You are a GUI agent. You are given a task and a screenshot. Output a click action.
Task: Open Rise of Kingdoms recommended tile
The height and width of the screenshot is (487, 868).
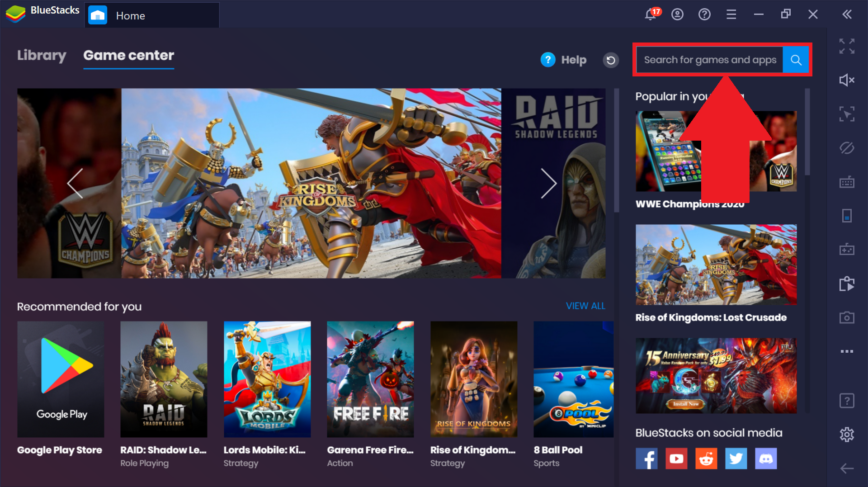474,379
